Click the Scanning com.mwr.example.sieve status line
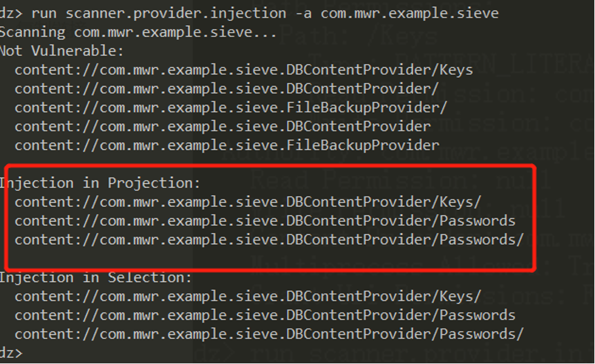This screenshot has height=364, width=595. [138, 32]
